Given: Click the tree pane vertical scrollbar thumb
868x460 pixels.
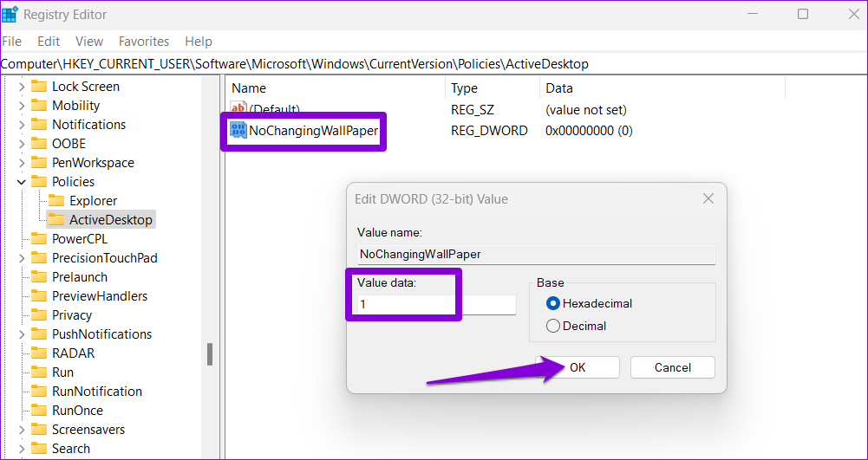Looking at the screenshot, I should [209, 353].
